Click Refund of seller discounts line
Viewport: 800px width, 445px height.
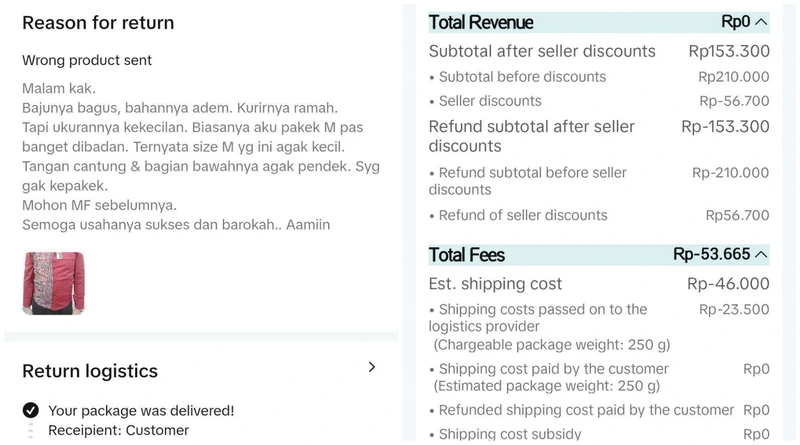(599, 215)
